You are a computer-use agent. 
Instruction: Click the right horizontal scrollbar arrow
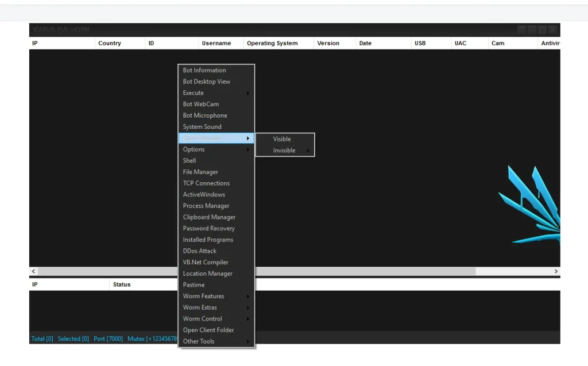pos(555,271)
